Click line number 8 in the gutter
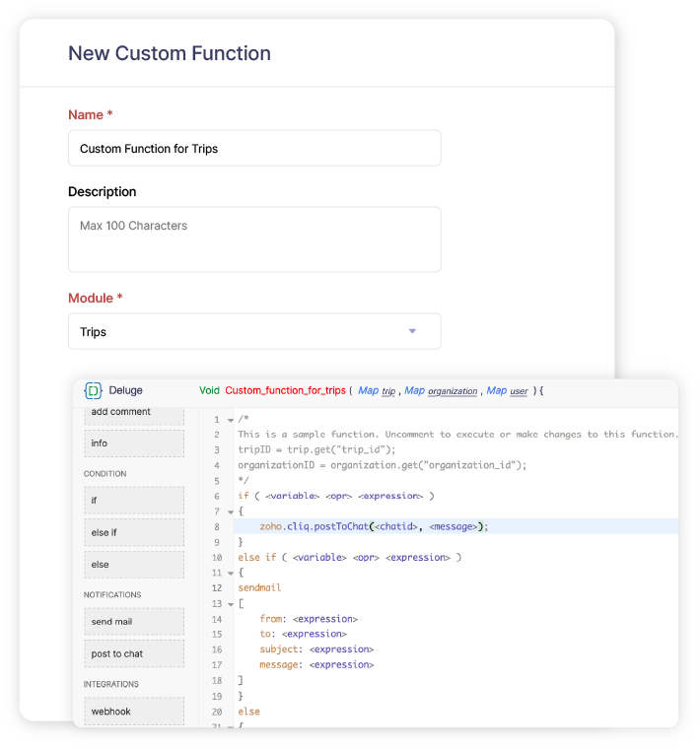This screenshot has width=700, height=749. pos(217,527)
